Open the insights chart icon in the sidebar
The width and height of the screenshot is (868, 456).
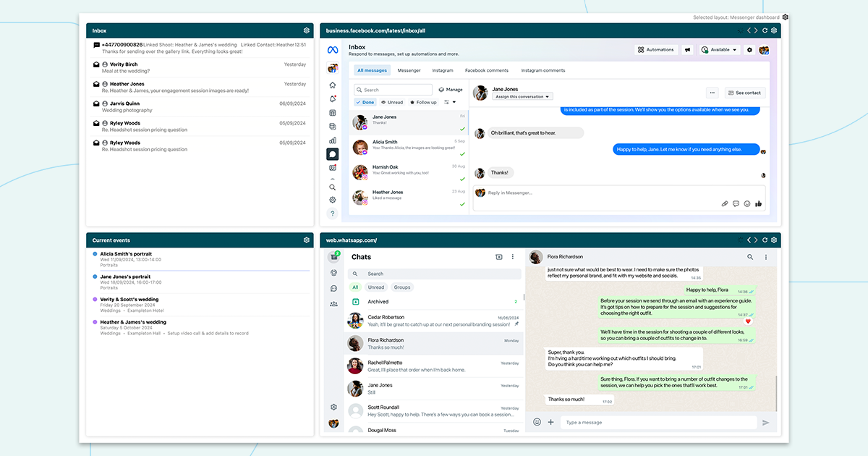(332, 139)
